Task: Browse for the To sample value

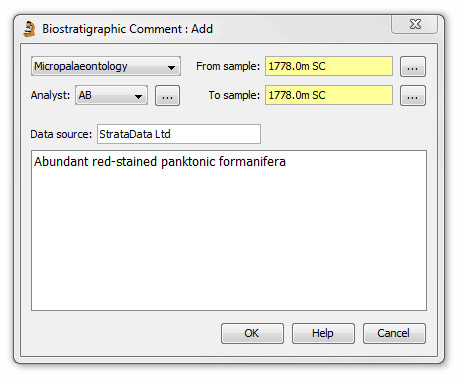Action: tap(413, 96)
